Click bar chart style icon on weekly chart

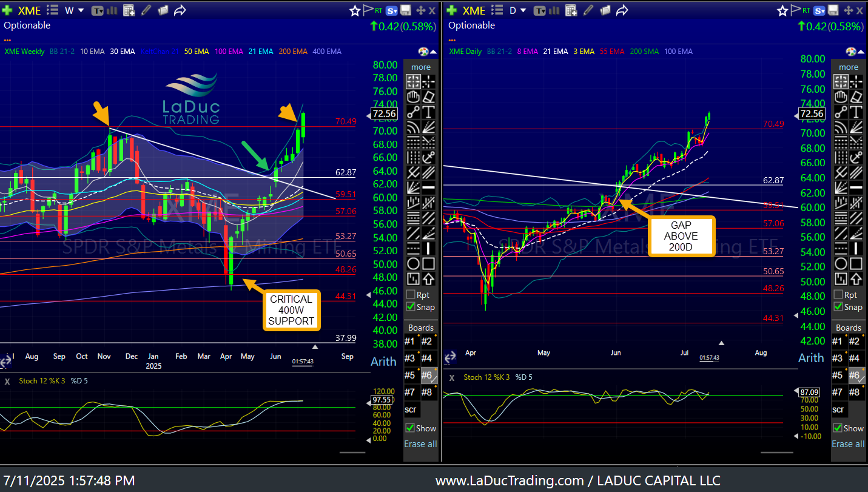click(x=113, y=10)
